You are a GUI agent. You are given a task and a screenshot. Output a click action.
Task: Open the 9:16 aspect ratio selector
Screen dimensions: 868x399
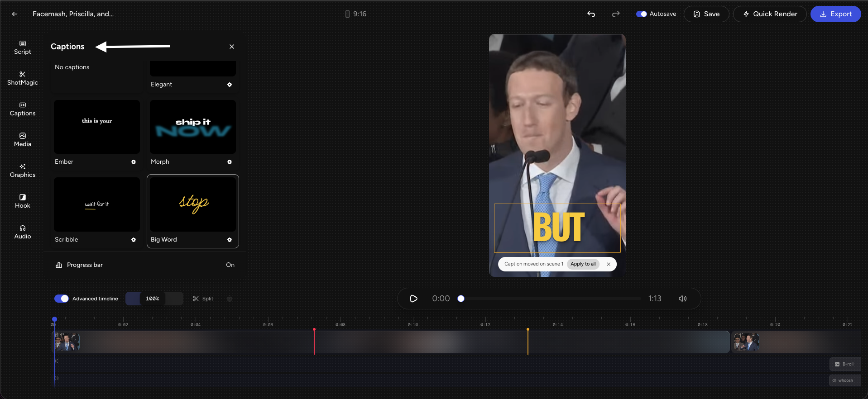(356, 14)
